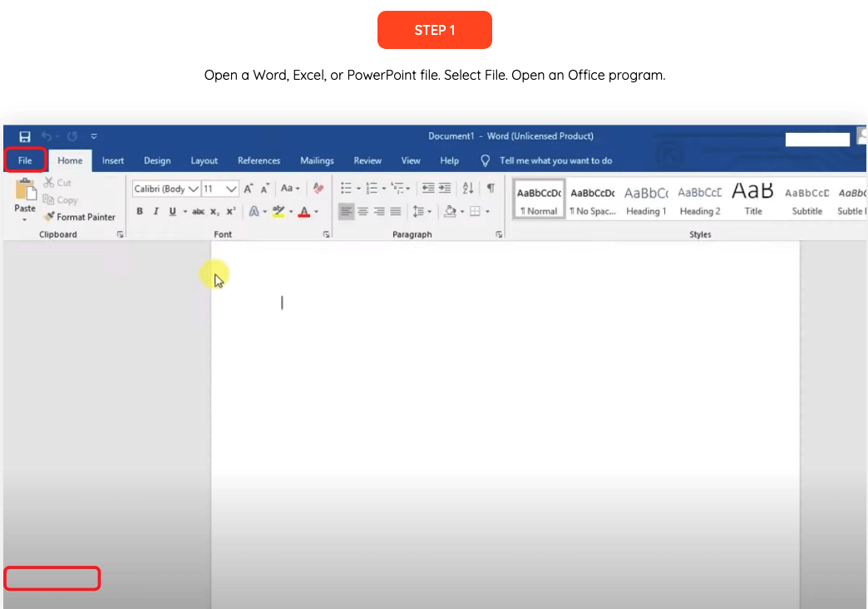The height and width of the screenshot is (609, 868).
Task: Apply the red font color swatch
Action: [x=305, y=212]
